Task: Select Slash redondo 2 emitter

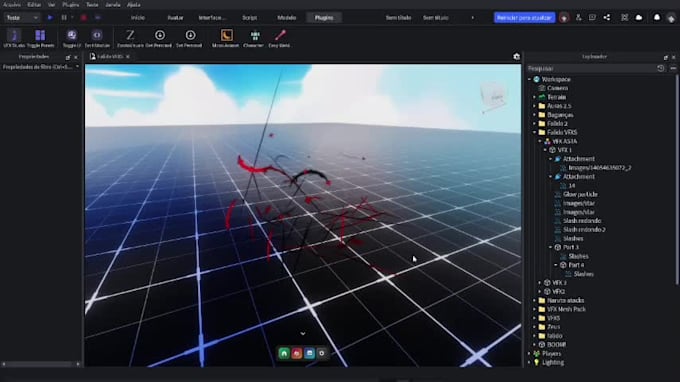Action: tap(584, 229)
